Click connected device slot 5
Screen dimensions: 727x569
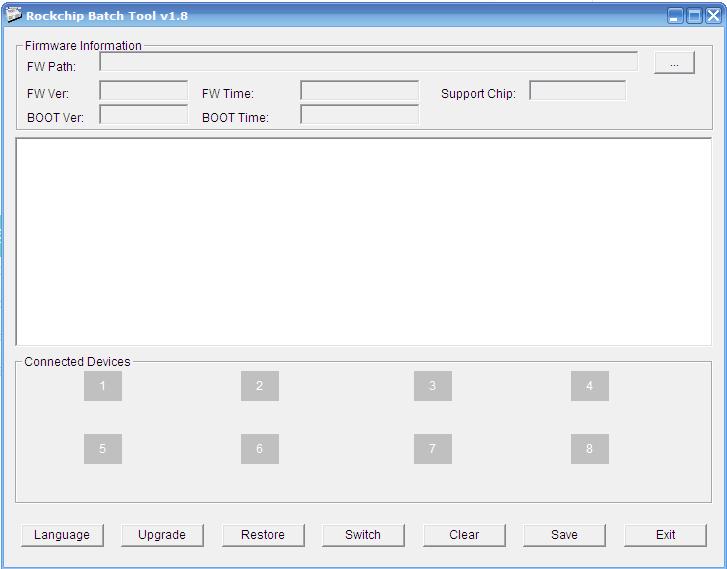pyautogui.click(x=102, y=449)
